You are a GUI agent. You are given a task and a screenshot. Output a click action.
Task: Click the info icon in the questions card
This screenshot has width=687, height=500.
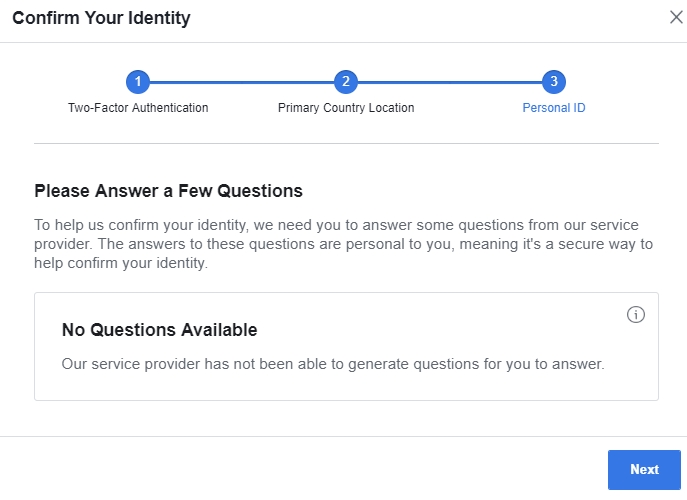(635, 315)
